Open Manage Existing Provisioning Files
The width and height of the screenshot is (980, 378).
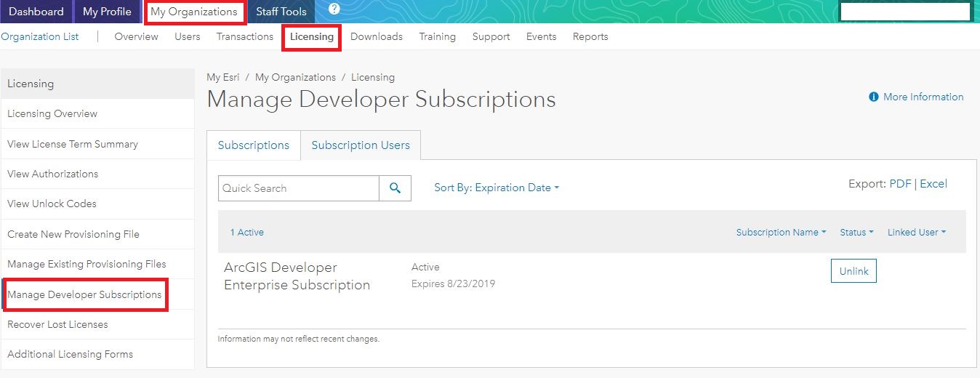97,264
